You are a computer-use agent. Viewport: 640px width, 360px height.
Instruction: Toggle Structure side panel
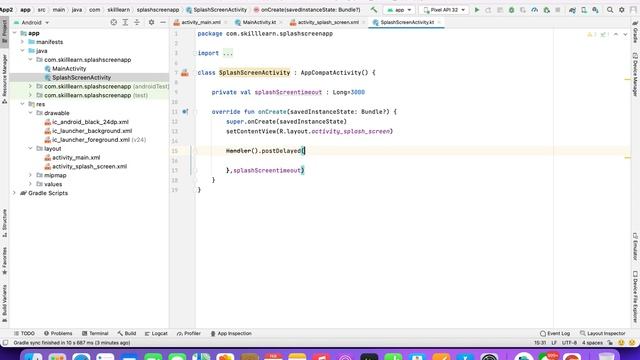(x=4, y=223)
